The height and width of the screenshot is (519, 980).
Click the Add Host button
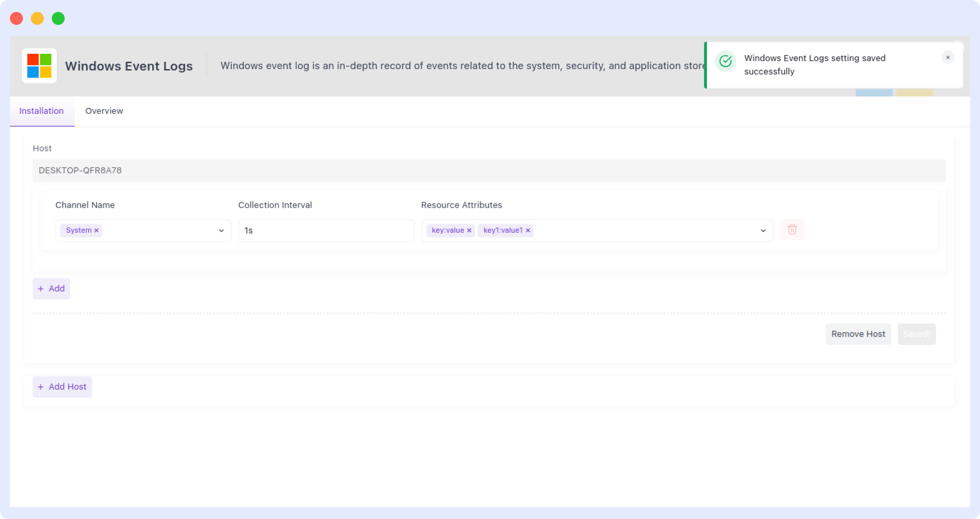[62, 387]
